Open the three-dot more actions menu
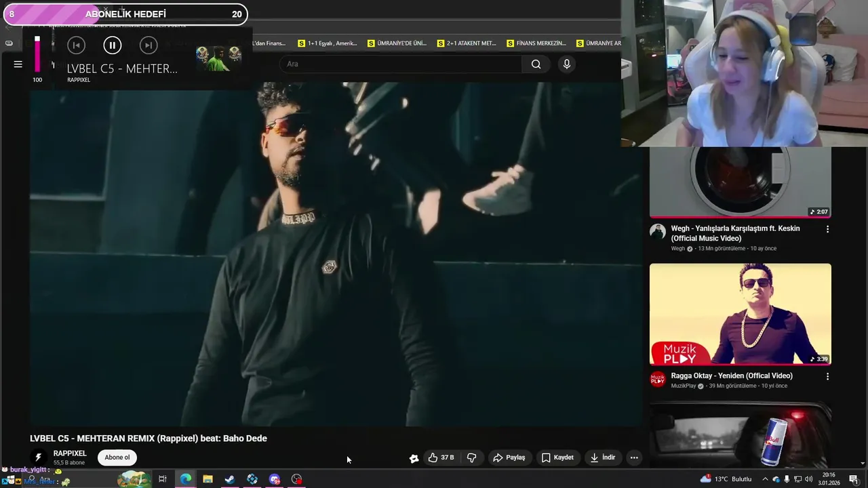The height and width of the screenshot is (488, 868). coord(634,457)
